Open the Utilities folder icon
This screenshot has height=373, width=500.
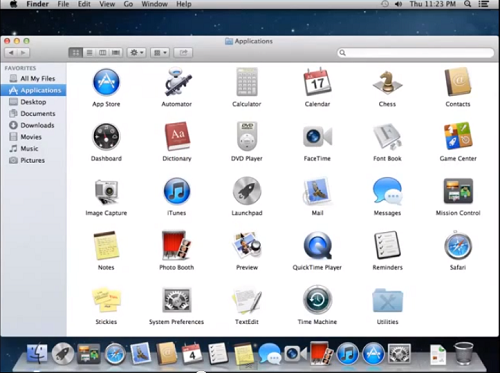point(387,300)
